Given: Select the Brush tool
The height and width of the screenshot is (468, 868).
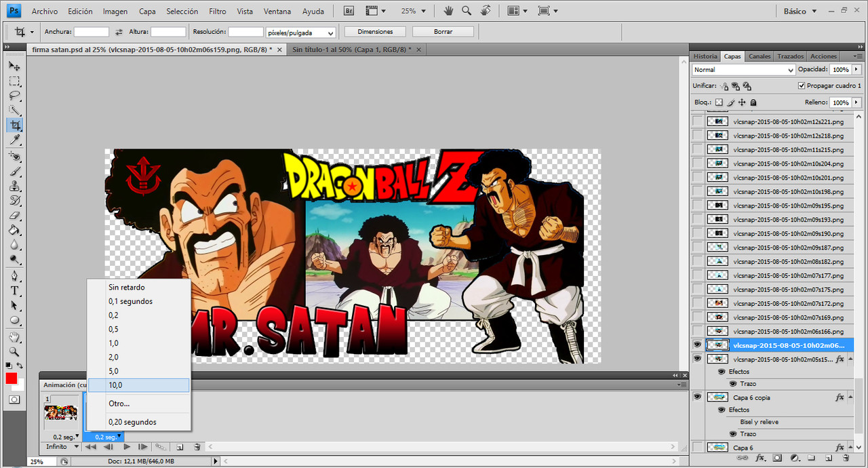Looking at the screenshot, I should point(14,172).
